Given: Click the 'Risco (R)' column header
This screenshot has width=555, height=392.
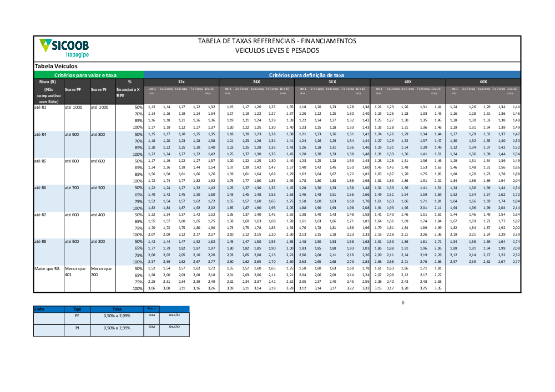Looking at the screenshot, I should coord(48,82).
